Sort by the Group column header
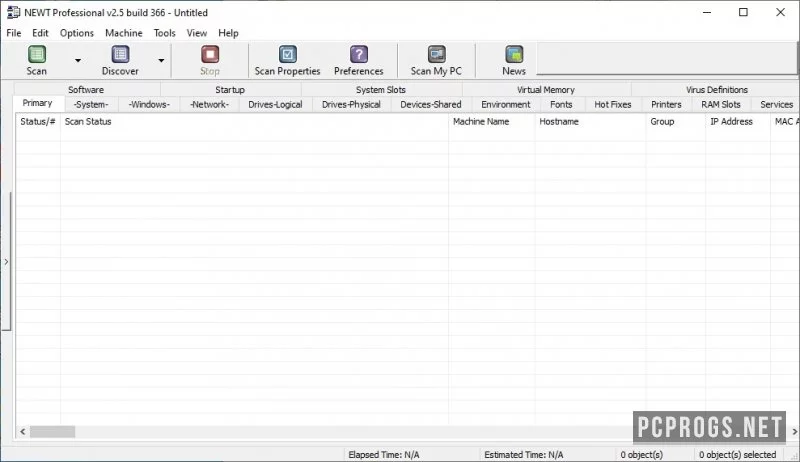800x462 pixels. click(676, 122)
